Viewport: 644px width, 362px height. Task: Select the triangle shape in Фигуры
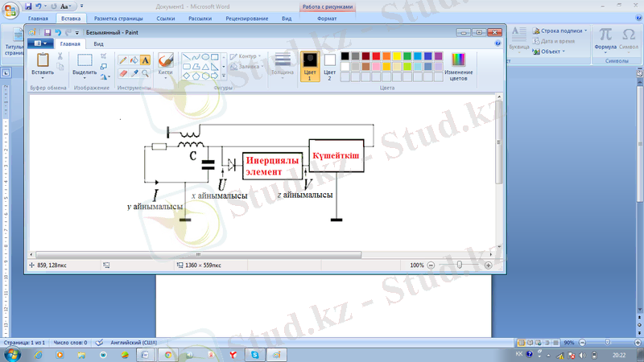coord(205,67)
